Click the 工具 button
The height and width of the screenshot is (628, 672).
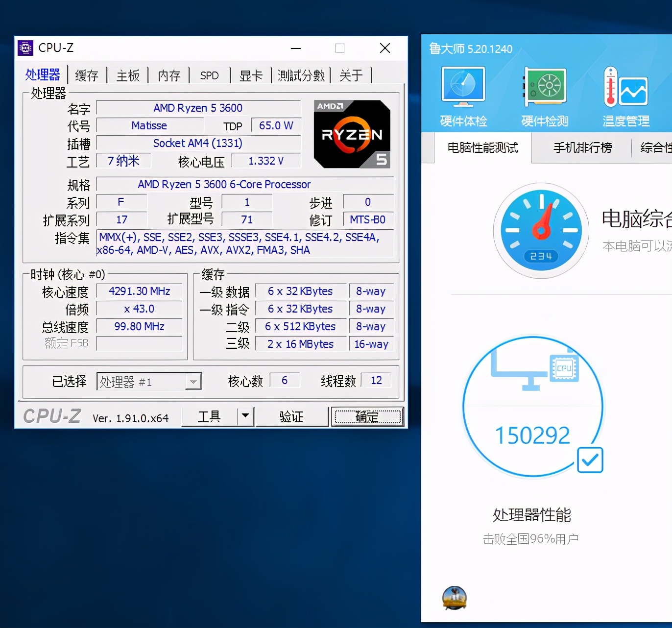[x=209, y=416]
